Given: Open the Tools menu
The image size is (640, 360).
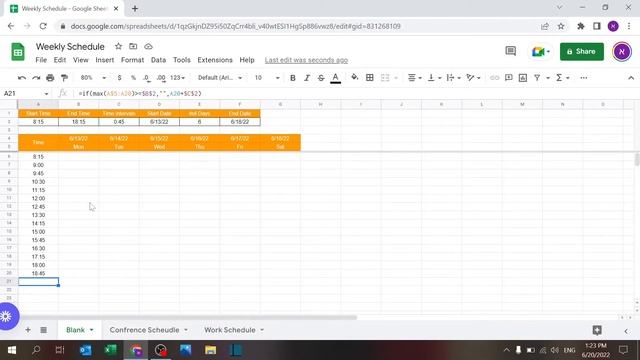Looking at the screenshot, I should click(182, 60).
